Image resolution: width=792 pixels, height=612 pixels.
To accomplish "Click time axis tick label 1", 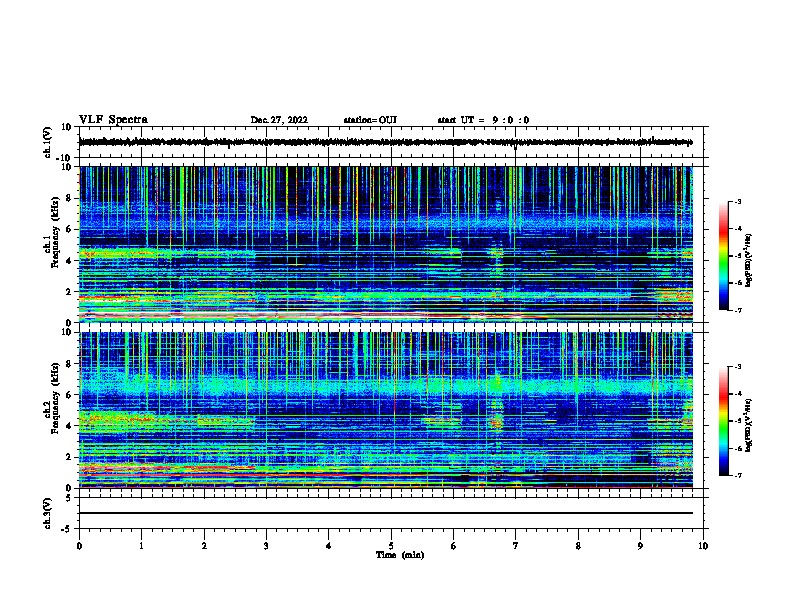I will tap(141, 546).
